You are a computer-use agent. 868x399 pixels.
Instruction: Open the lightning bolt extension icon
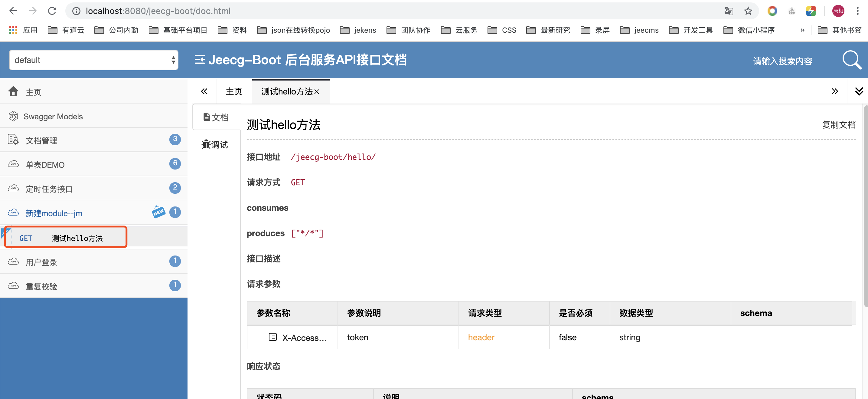tap(811, 11)
